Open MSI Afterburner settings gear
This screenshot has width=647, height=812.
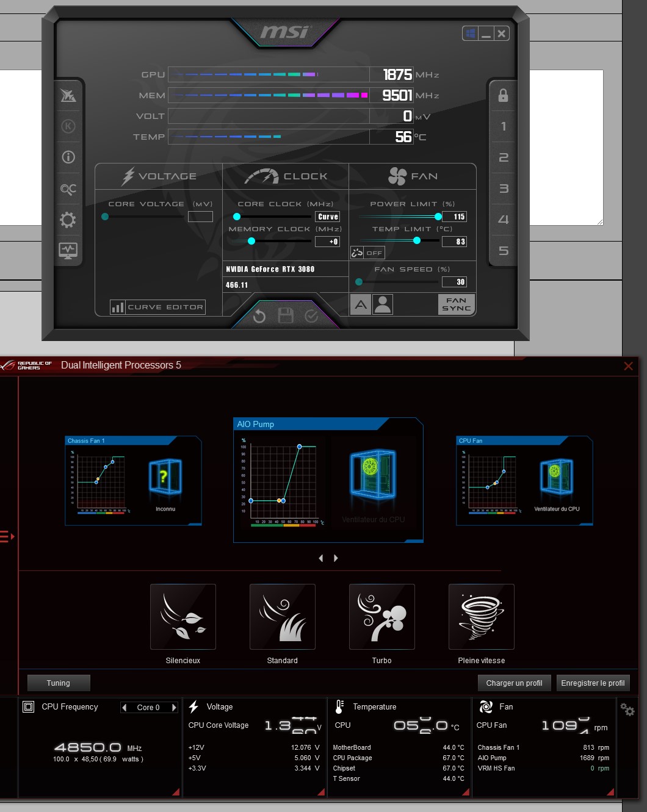click(68, 220)
